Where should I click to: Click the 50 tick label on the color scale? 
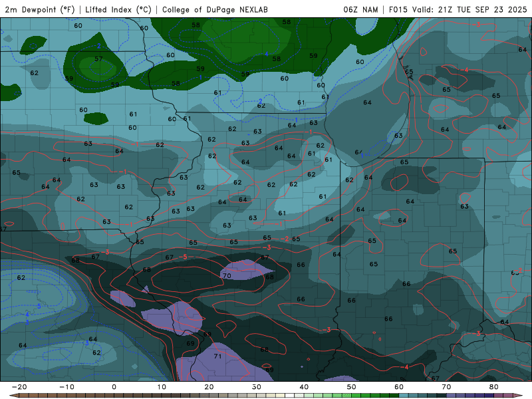[352, 387]
